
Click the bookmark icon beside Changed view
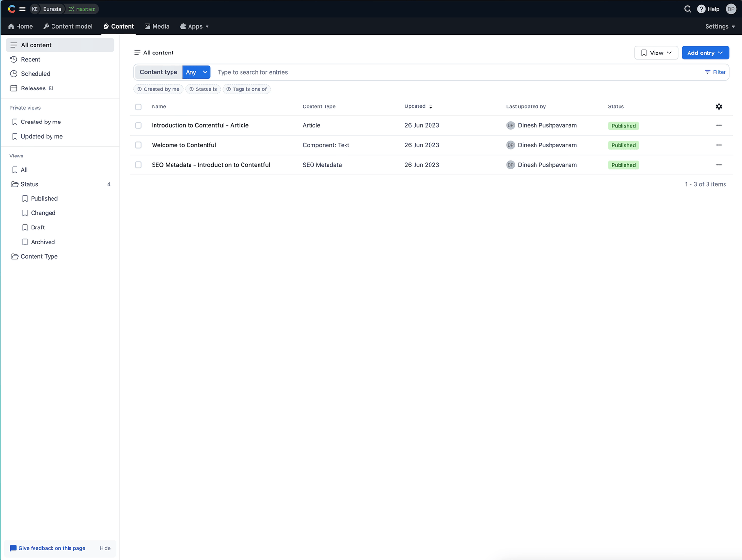coord(25,213)
